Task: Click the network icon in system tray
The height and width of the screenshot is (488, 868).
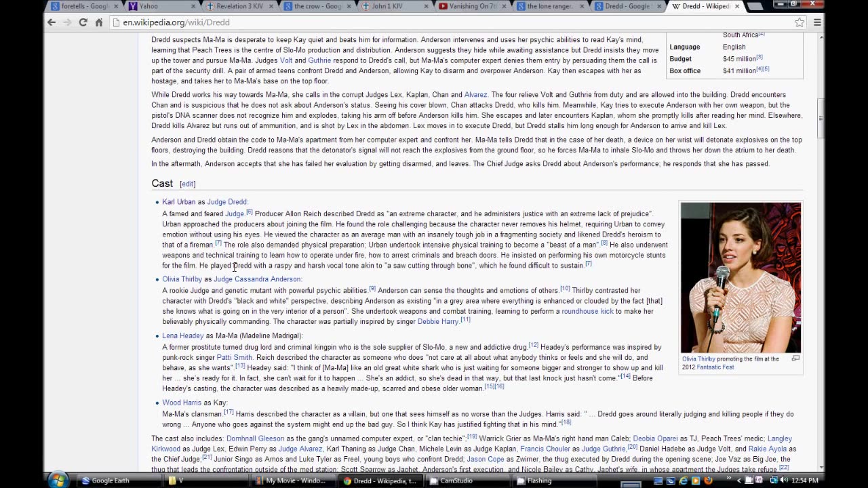Action: click(774, 481)
